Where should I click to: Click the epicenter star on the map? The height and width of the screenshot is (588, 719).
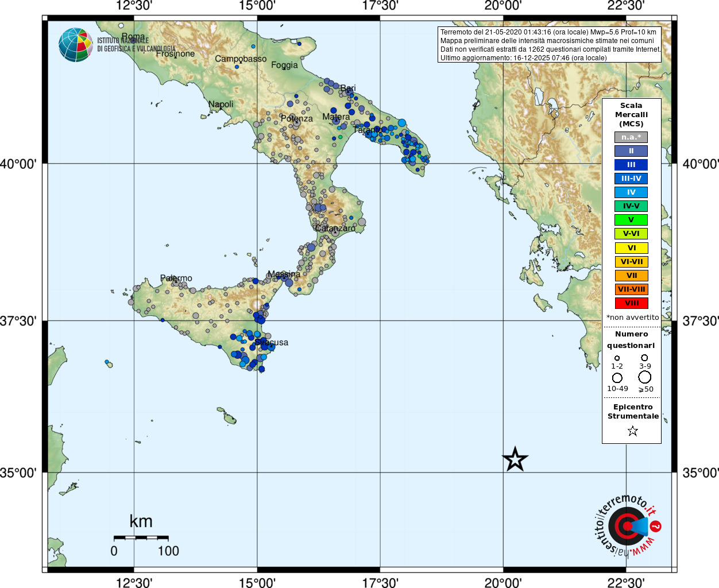point(515,459)
